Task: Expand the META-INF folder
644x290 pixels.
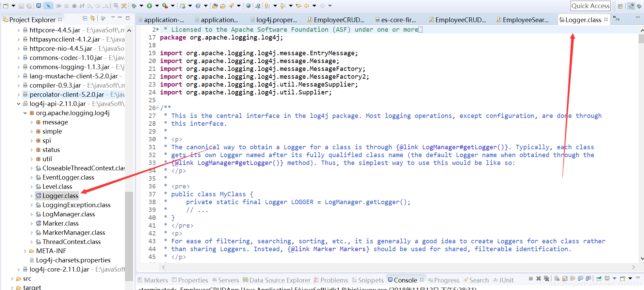Action: point(25,251)
